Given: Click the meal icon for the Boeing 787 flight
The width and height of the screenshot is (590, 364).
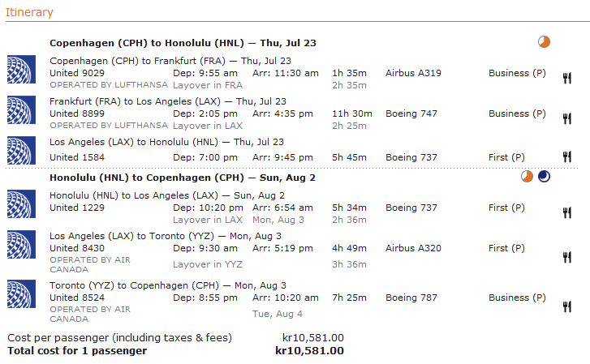Looking at the screenshot, I should 567,307.
